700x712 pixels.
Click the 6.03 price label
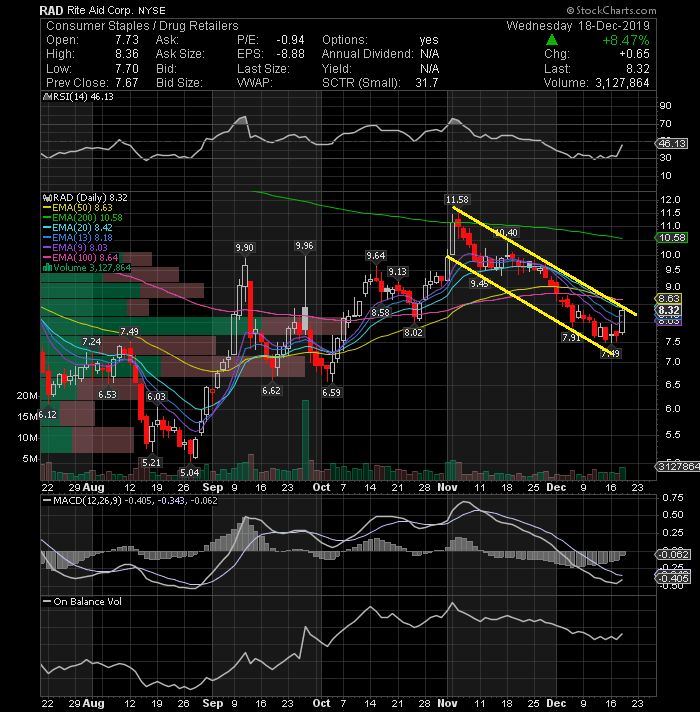point(156,397)
